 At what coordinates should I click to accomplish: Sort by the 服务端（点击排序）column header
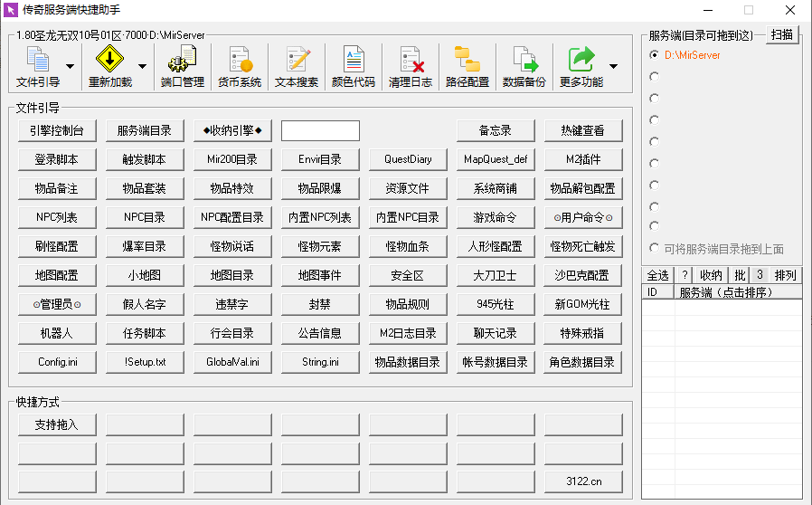coord(738,292)
